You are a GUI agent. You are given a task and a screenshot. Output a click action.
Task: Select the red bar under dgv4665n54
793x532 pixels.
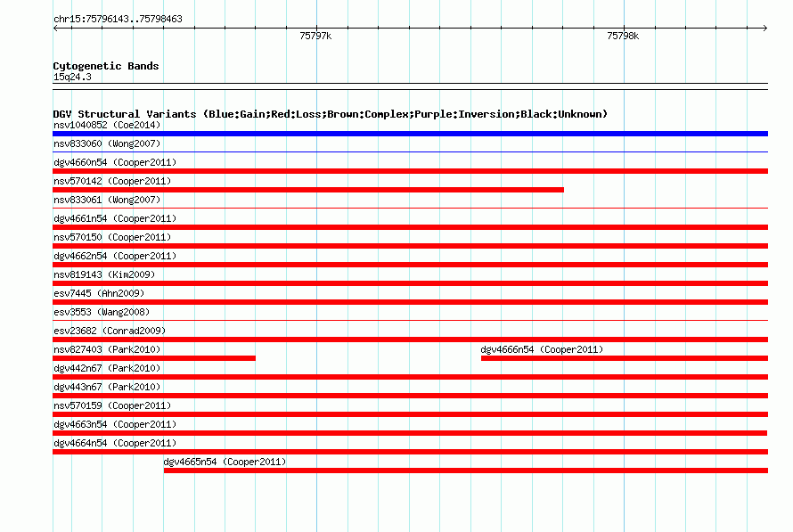coord(466,471)
